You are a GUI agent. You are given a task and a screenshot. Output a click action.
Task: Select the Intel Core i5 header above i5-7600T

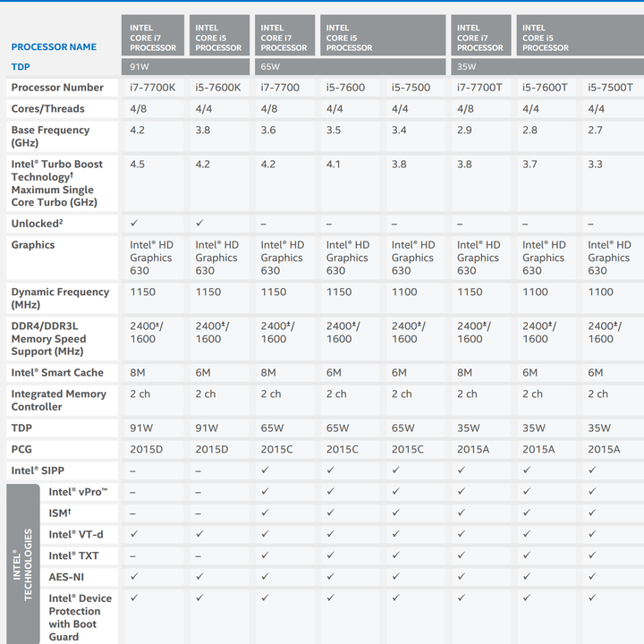coord(580,35)
